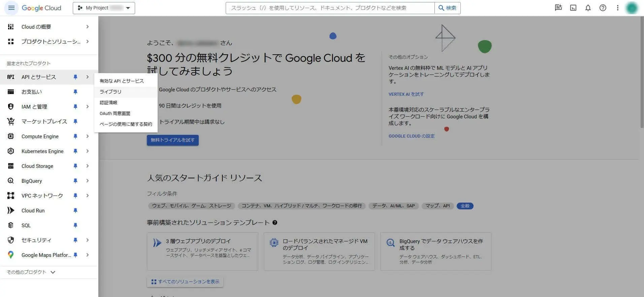Screen dimensions: 644x297
Task: Unpin Kubernetes Engine from pinned products
Action: coord(75,151)
